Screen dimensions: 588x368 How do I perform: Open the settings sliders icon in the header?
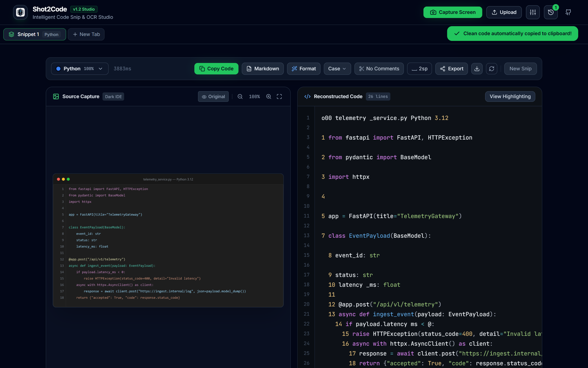click(x=533, y=12)
